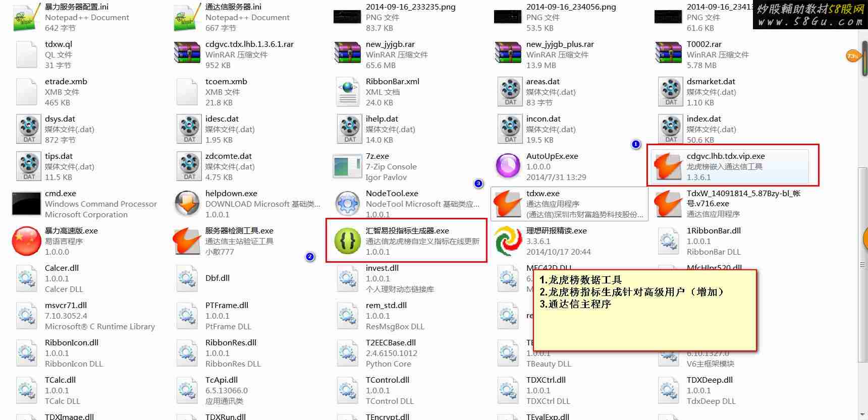Select the new_jyjgb_plus.rar archive file
868x420 pixels.
[553, 54]
